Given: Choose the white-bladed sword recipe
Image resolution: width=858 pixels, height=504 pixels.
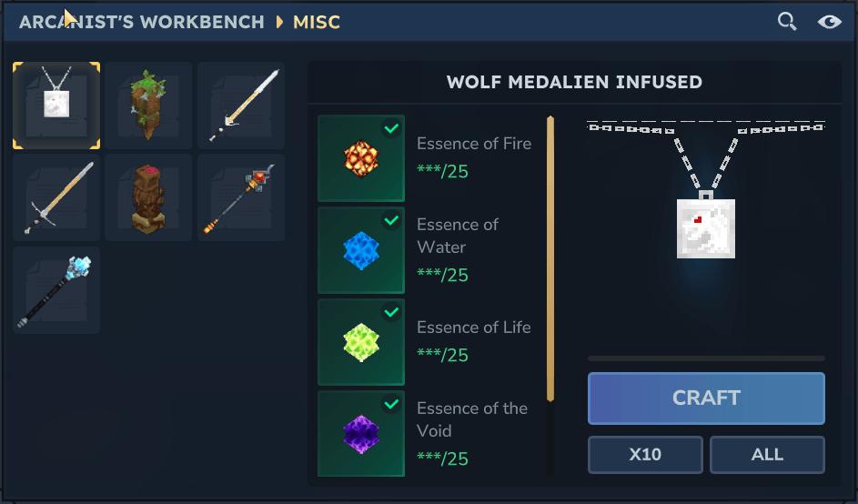Looking at the screenshot, I should pyautogui.click(x=241, y=106).
